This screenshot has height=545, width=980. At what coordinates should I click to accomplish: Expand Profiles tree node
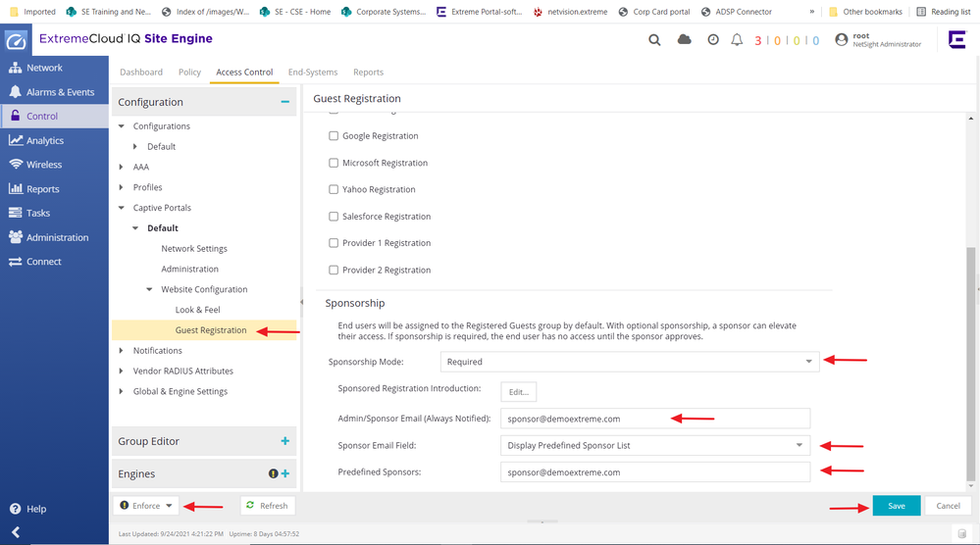click(x=122, y=187)
